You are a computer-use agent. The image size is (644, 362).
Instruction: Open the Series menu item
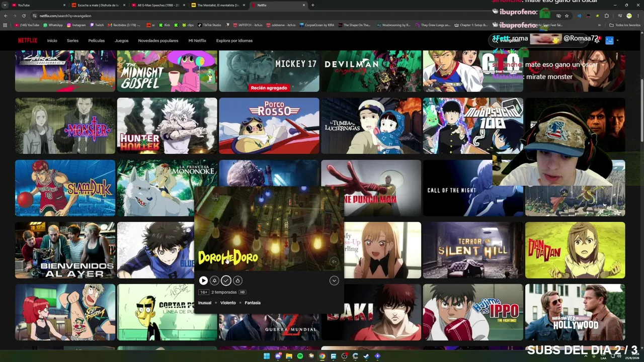(72, 41)
